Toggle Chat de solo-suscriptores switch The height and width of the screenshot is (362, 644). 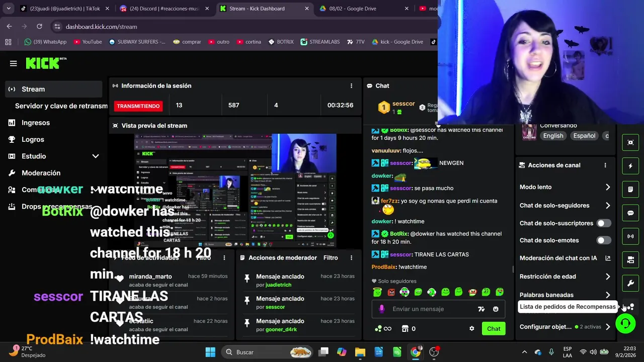click(x=604, y=223)
